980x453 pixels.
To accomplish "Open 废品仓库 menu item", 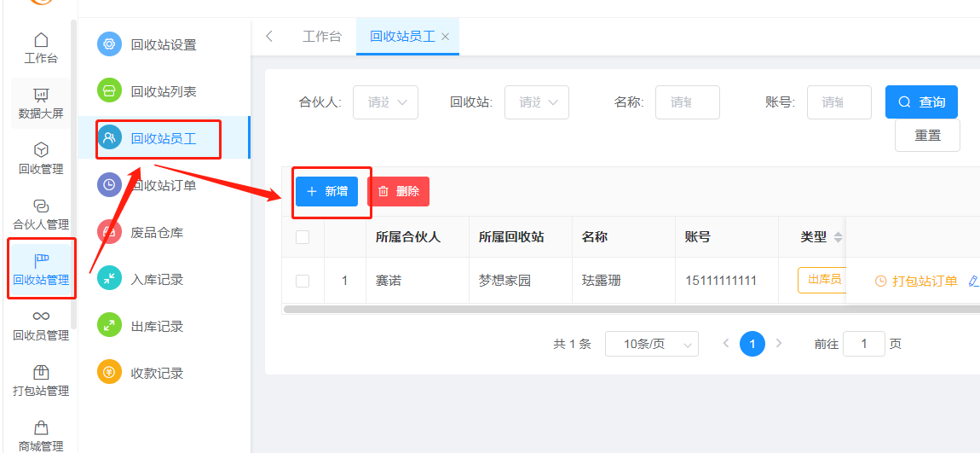I will 164,232.
